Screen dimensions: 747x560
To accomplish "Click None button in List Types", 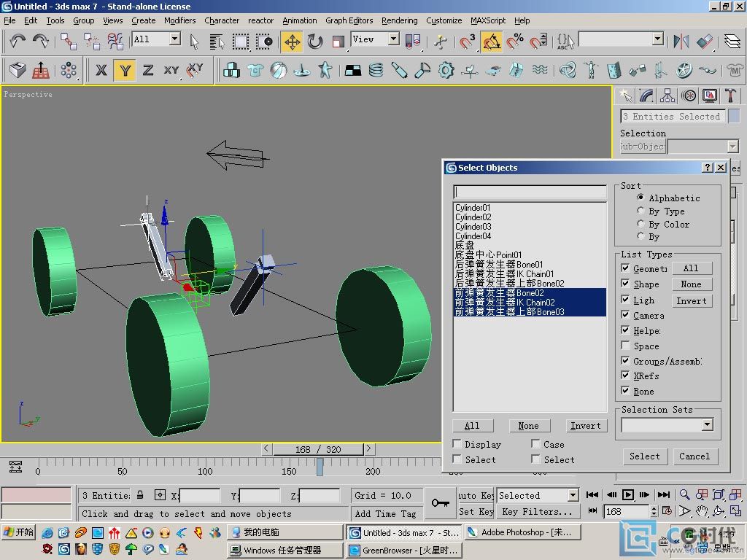I will coord(692,284).
